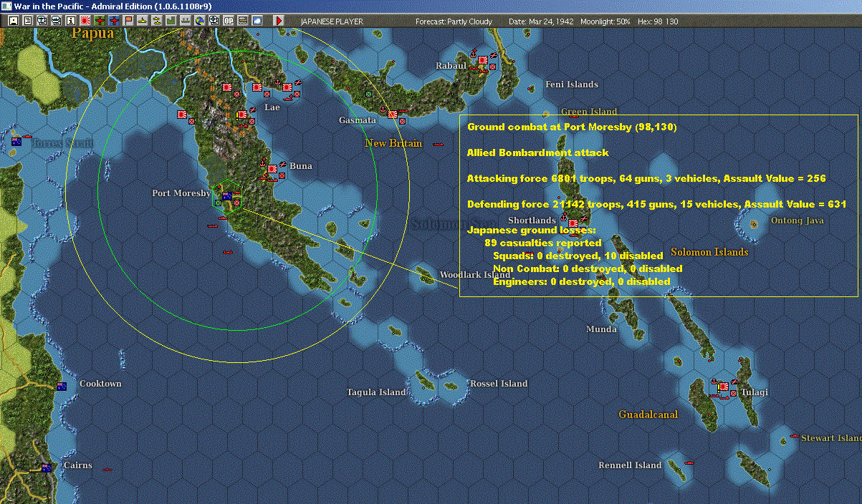Click the 'Ground combat at Port Moresby' heading
The height and width of the screenshot is (504, 862).
[x=572, y=127]
